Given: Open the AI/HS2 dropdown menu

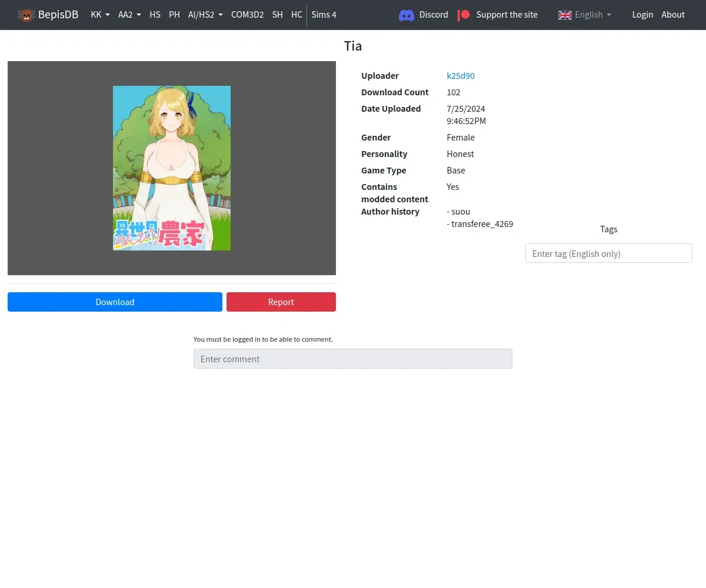Looking at the screenshot, I should [x=205, y=15].
